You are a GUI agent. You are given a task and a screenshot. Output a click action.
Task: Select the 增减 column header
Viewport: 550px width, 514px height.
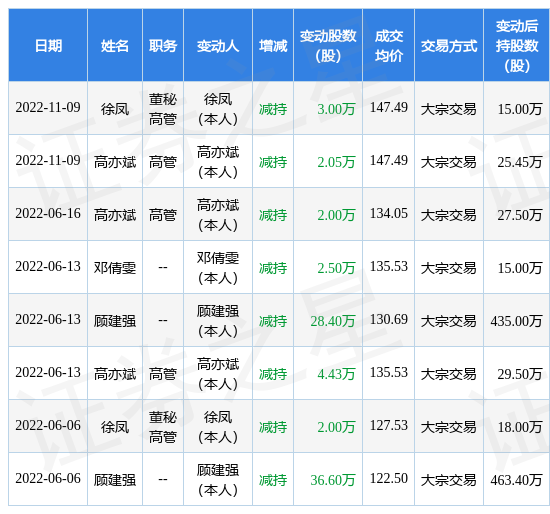pyautogui.click(x=273, y=46)
